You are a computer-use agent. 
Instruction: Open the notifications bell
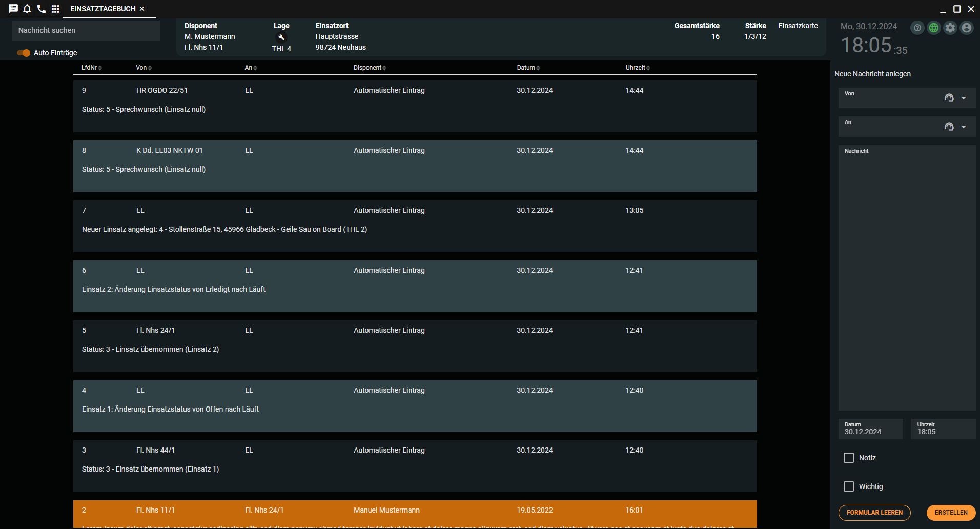coord(27,9)
